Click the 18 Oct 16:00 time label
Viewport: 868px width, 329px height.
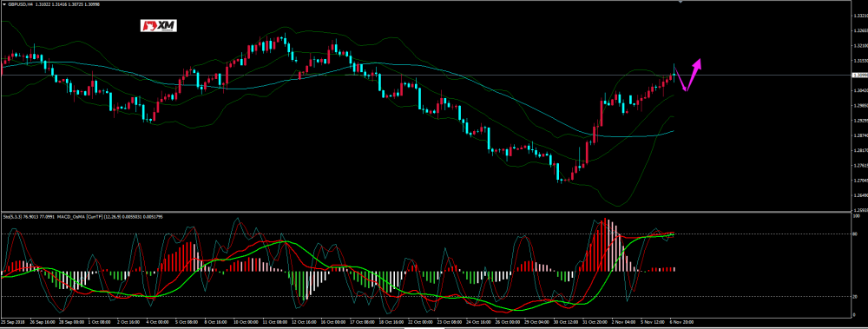tap(391, 322)
